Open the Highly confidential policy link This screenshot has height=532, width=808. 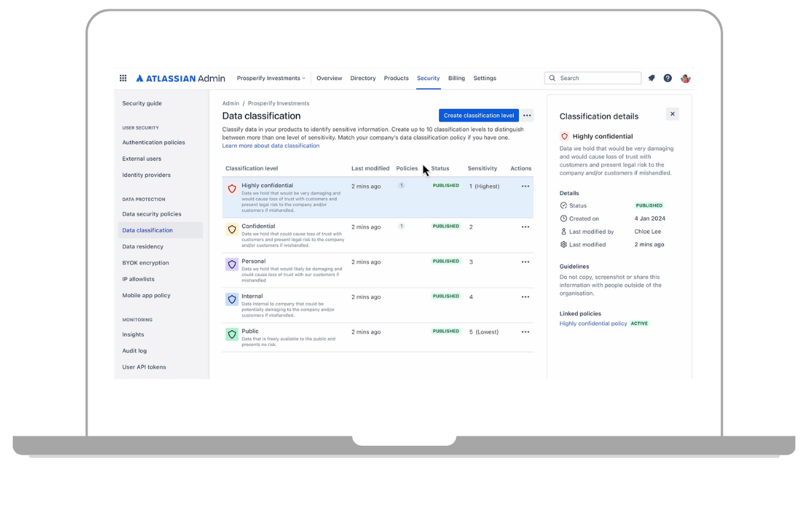[593, 323]
